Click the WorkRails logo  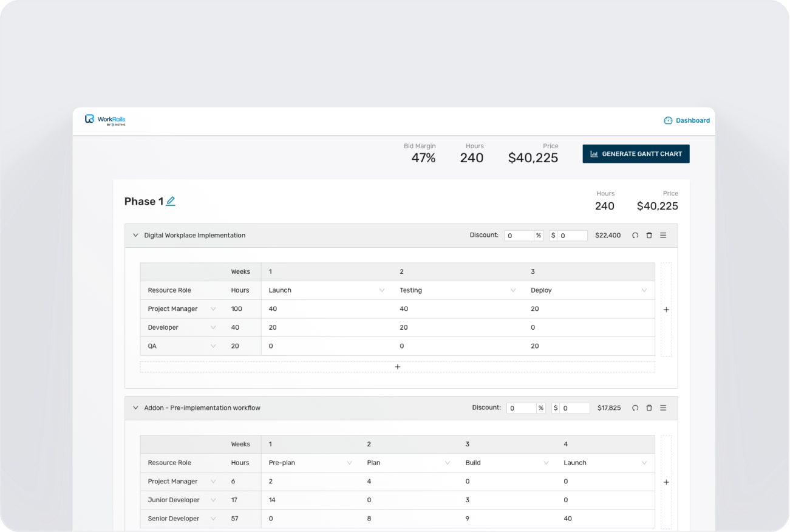(x=105, y=120)
